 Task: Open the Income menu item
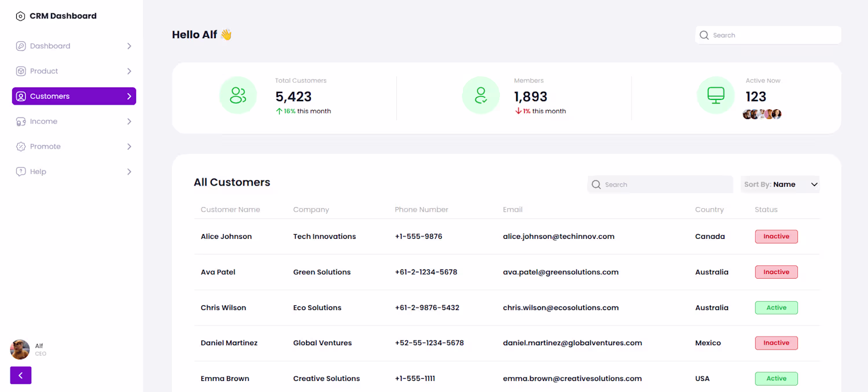(74, 121)
